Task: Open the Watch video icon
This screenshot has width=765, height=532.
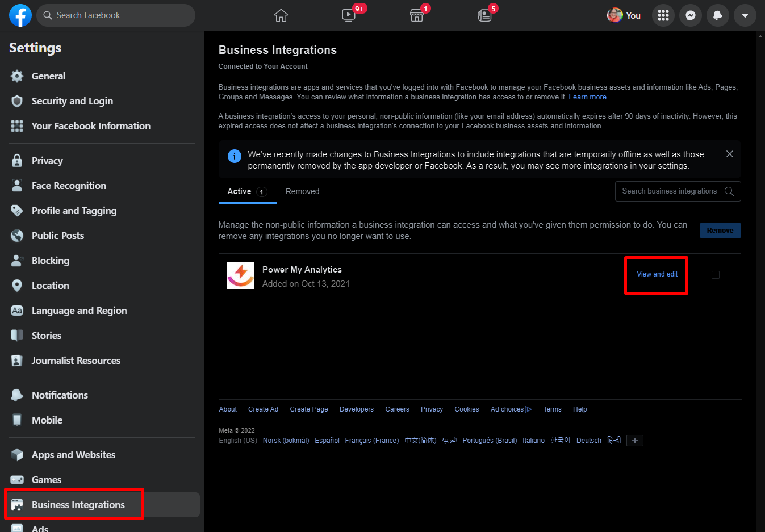Action: click(x=349, y=15)
